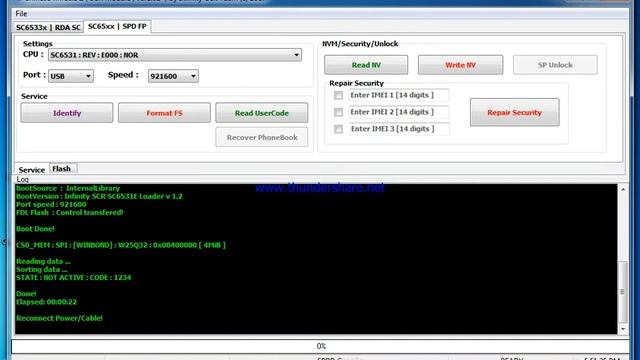Click the Repair Security button
Image resolution: width=640 pixels, height=360 pixels.
(515, 112)
